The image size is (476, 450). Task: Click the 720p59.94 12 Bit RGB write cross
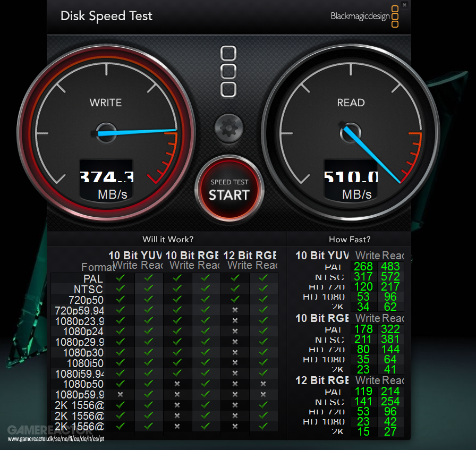pos(235,309)
